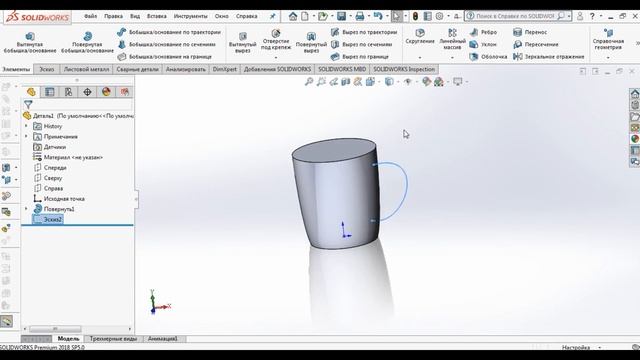Open dropdown under Скругление
The image size is (640, 360).
(420, 58)
